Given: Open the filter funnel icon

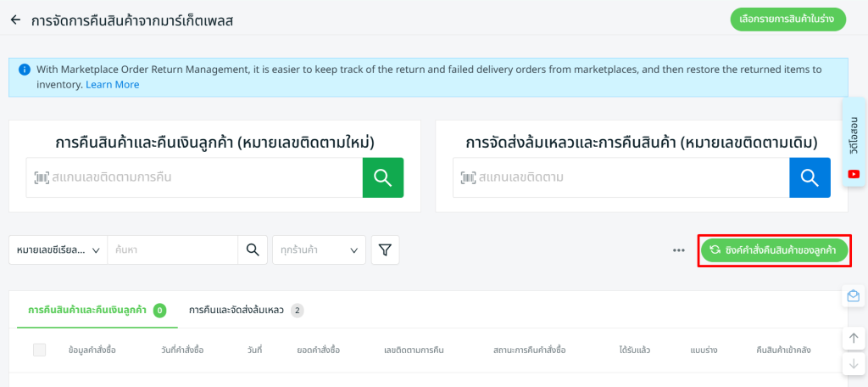Looking at the screenshot, I should (385, 250).
